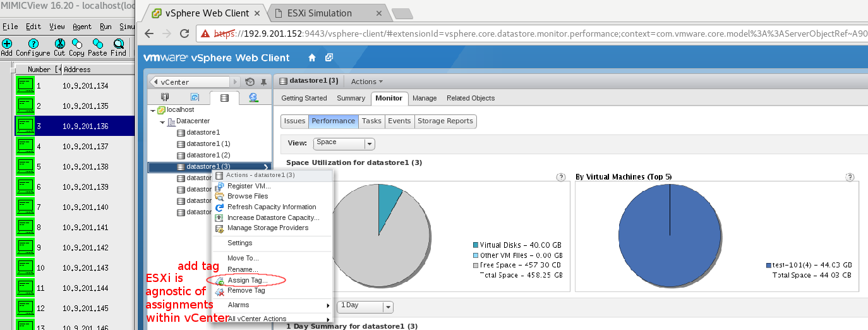The width and height of the screenshot is (868, 330).
Task: Click the browser reload icon
Action: (x=184, y=34)
